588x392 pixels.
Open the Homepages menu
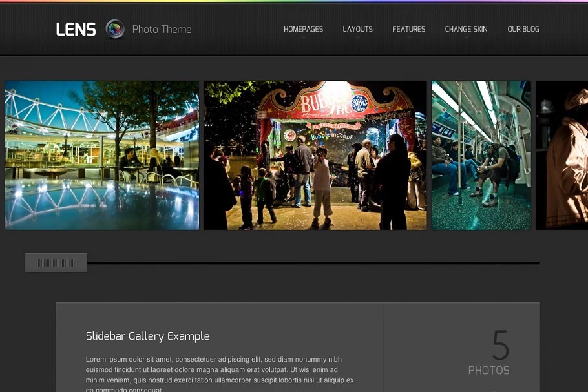303,29
